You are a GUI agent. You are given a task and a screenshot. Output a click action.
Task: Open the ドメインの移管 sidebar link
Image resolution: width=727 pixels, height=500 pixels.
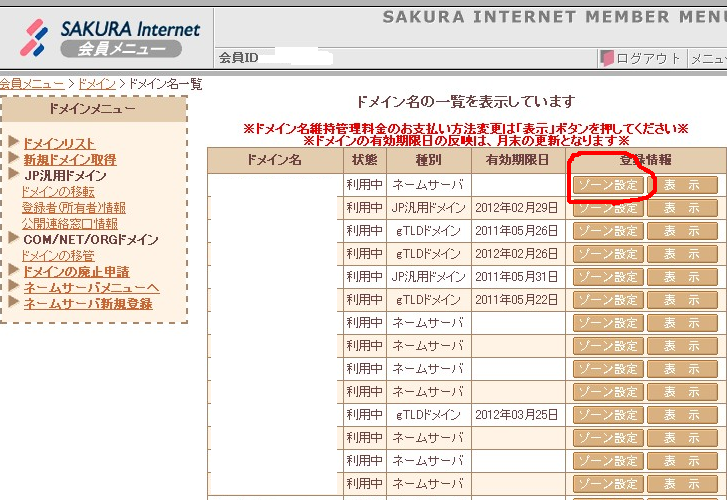coord(58,255)
